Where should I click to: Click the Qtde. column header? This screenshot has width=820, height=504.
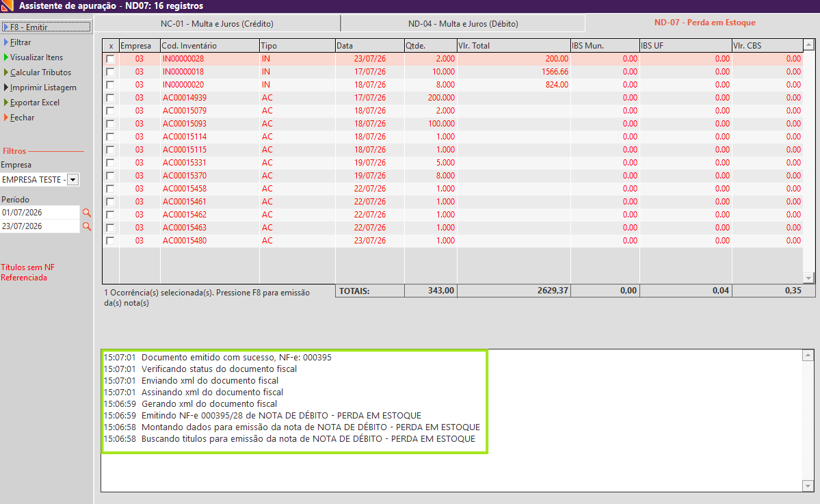(430, 46)
